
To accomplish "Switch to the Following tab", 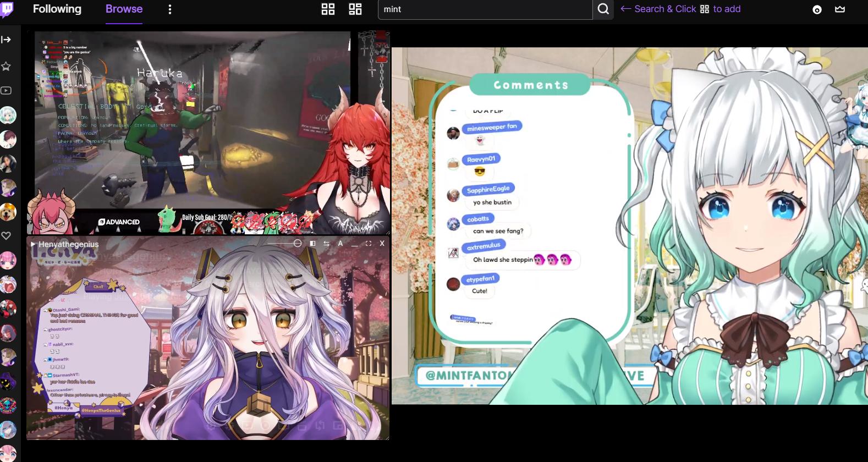I will coord(57,9).
